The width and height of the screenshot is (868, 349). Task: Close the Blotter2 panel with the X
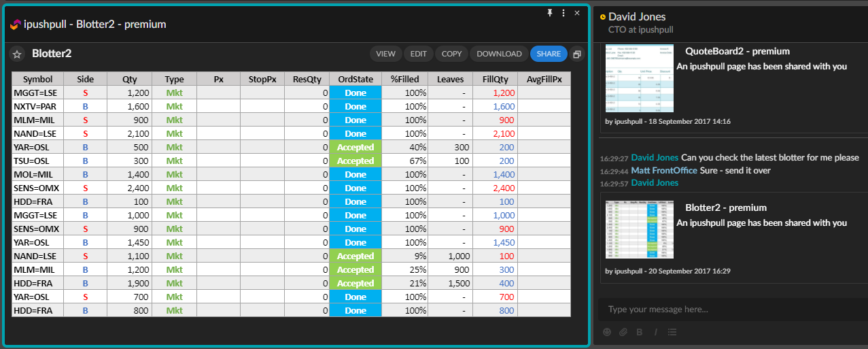coord(577,13)
